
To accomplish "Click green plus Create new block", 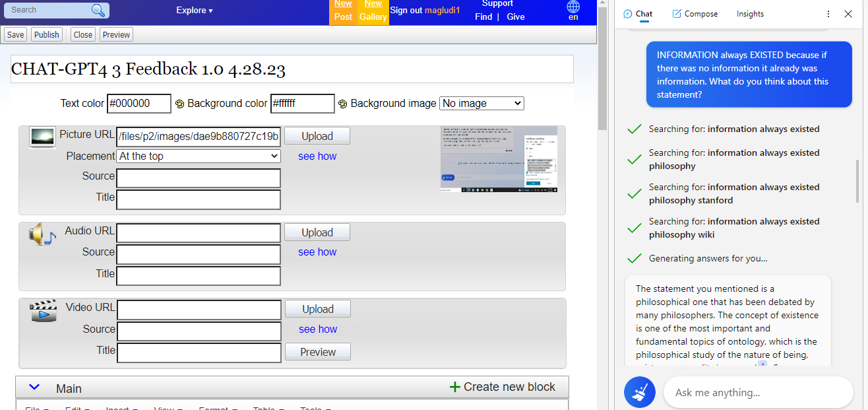I will (454, 387).
